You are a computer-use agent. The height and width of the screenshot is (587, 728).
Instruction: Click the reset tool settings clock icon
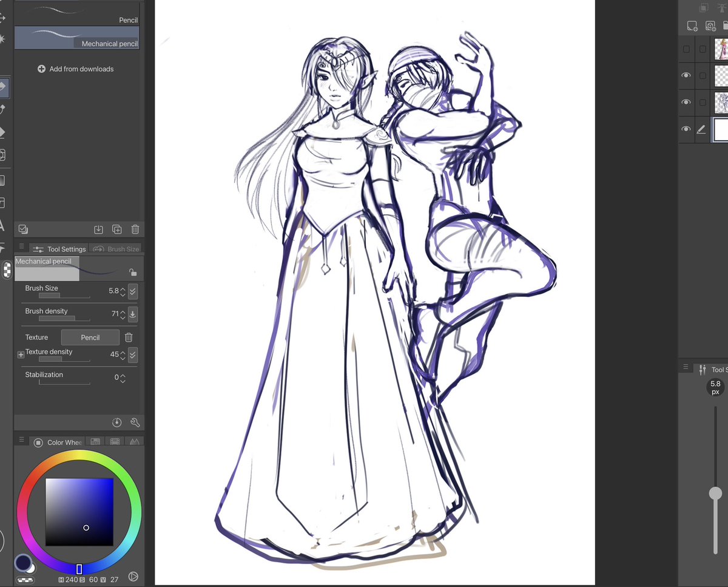click(117, 422)
